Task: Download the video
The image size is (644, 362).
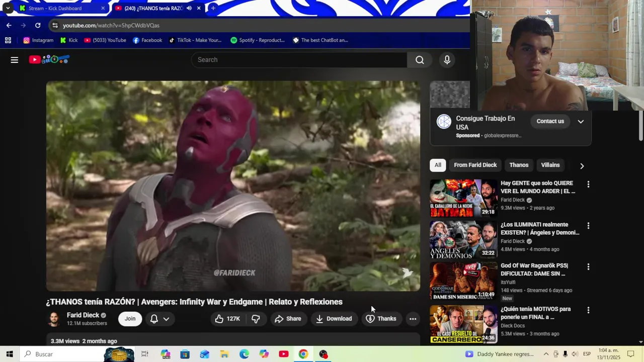Action: (334, 319)
